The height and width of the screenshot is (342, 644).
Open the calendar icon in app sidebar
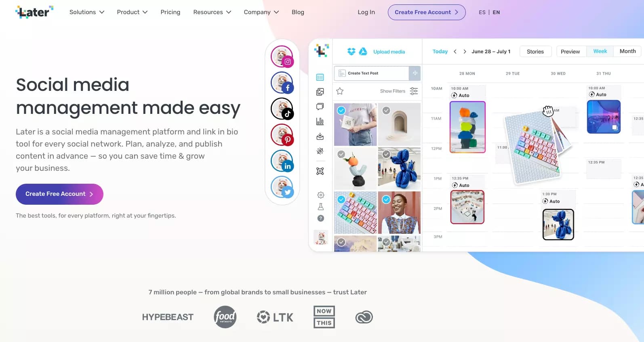click(x=320, y=77)
